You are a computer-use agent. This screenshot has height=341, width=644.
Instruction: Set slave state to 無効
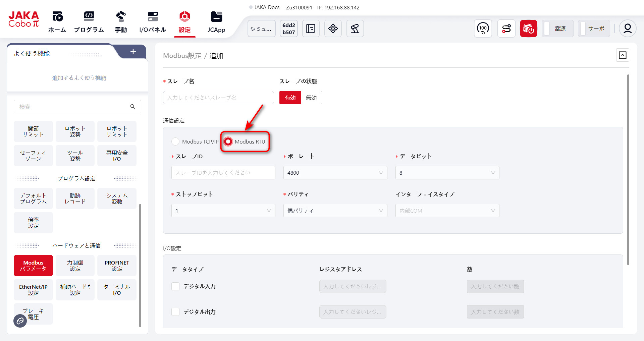click(311, 98)
